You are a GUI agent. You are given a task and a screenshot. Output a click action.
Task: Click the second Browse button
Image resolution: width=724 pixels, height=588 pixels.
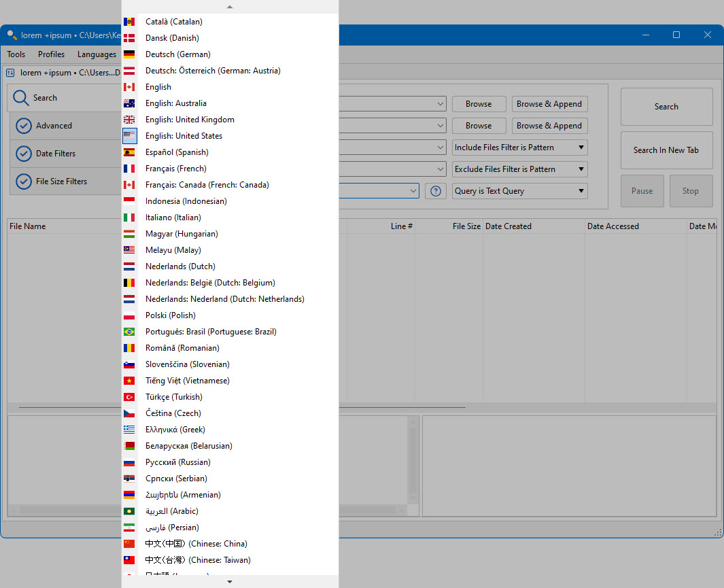coord(479,126)
